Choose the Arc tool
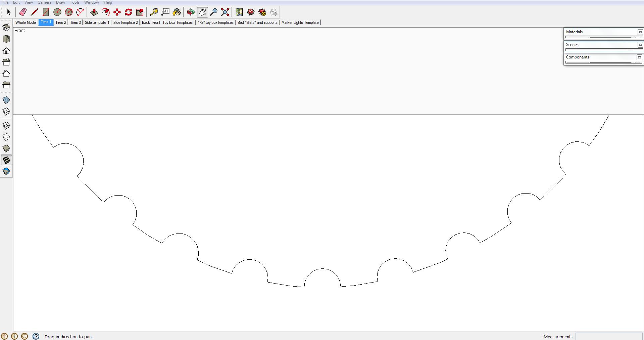This screenshot has height=340, width=644. [x=80, y=12]
